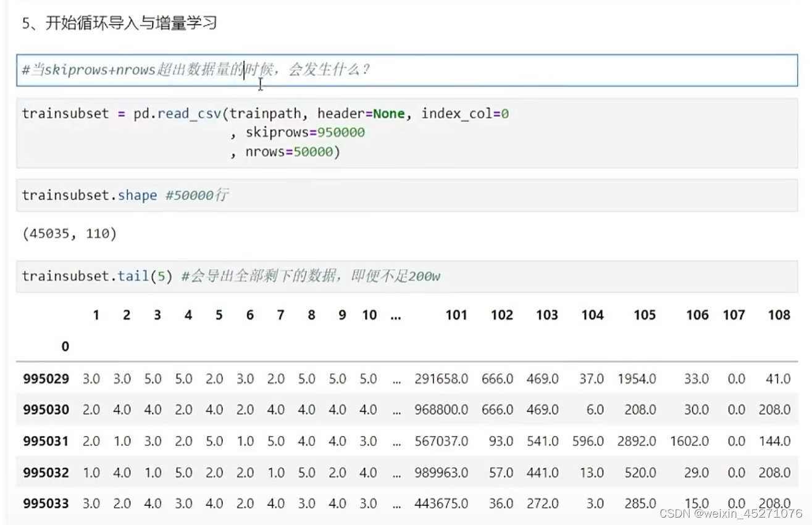Click column header 108
Screen dimensions: 812x525
779,315
